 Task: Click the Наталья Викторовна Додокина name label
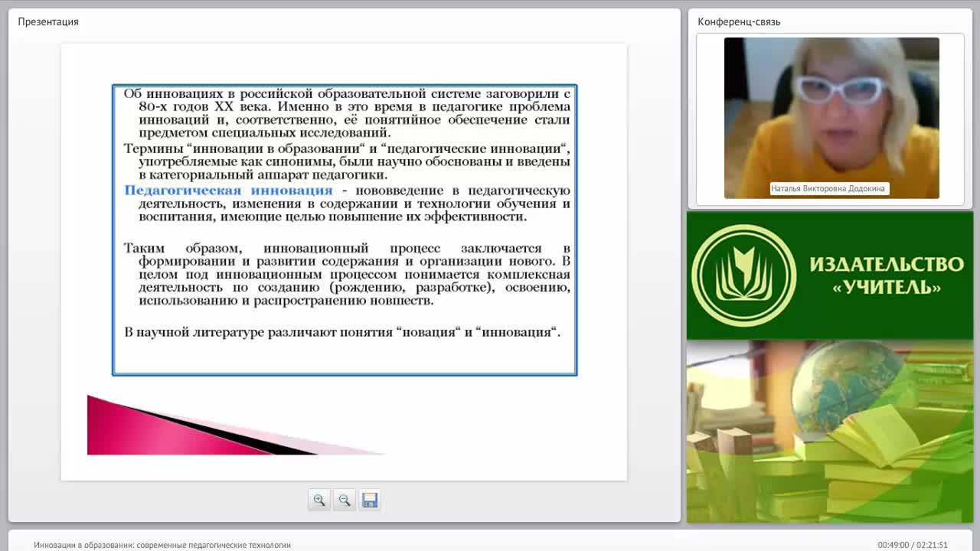pos(829,188)
